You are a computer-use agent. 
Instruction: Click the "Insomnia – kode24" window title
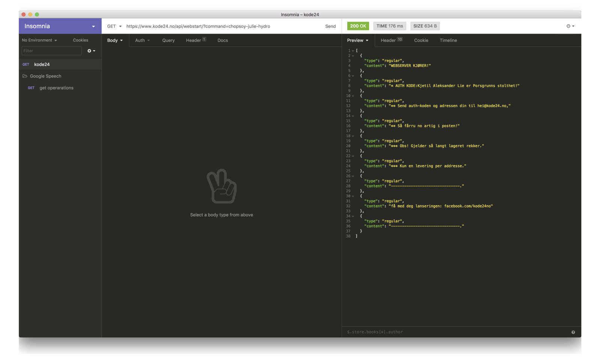300,15
